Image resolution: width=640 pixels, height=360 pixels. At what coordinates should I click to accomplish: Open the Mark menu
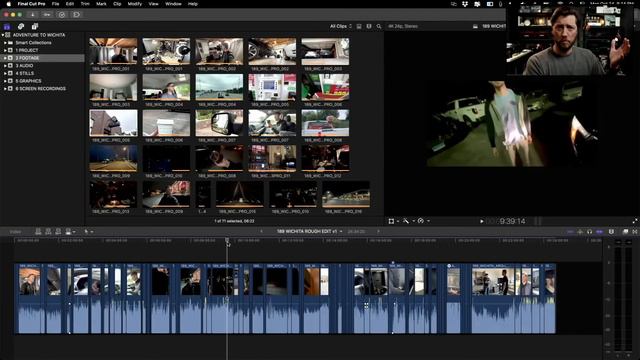coord(101,4)
